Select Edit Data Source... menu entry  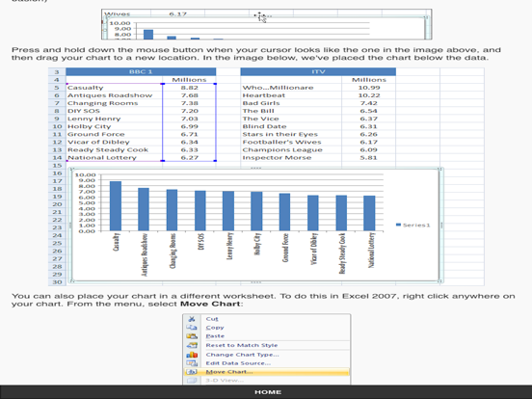coord(238,363)
